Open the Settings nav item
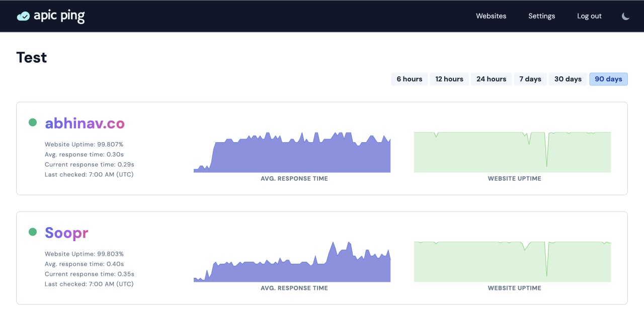The height and width of the screenshot is (314, 644). (x=542, y=16)
